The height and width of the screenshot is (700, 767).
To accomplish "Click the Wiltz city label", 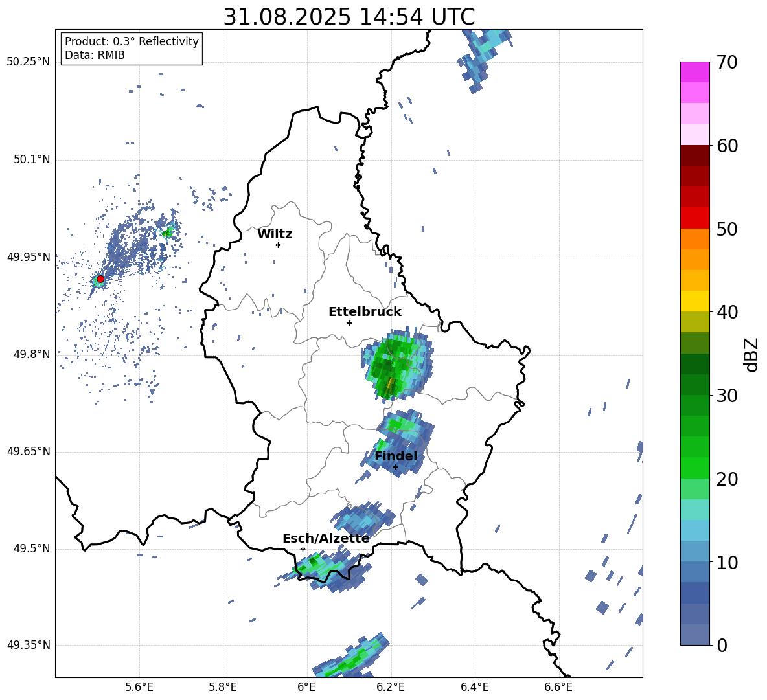I will (275, 234).
